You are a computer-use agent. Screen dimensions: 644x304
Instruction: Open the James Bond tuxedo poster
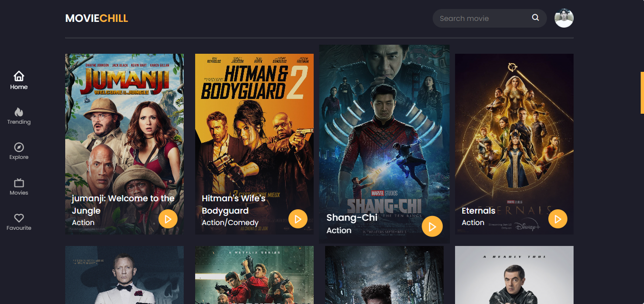tap(124, 275)
